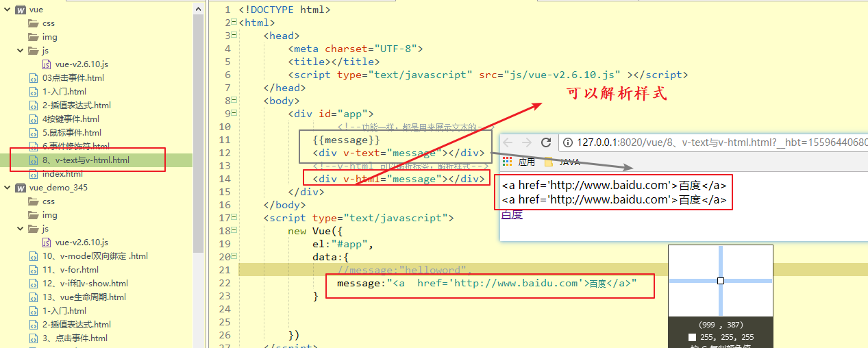
Task: Click meta charset code on line 4
Action: 356,49
